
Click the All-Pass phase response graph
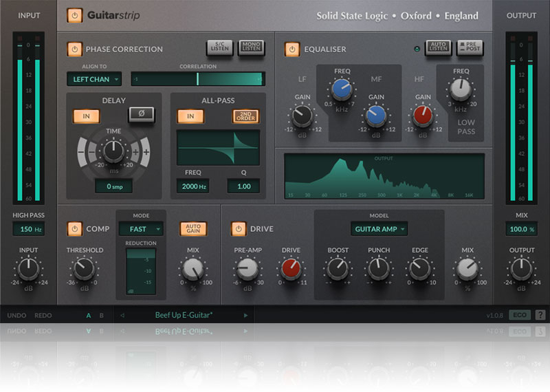(x=218, y=148)
